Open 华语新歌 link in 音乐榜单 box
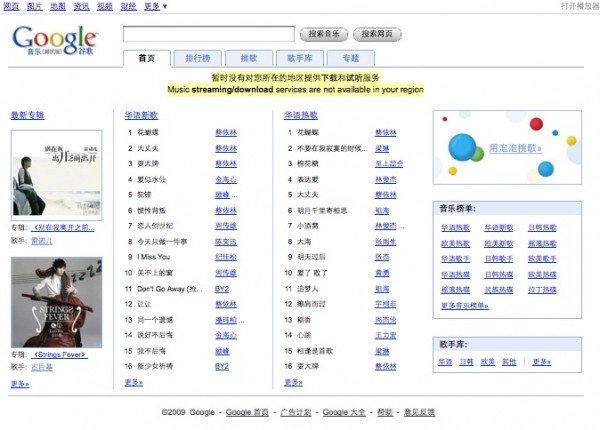 click(499, 228)
